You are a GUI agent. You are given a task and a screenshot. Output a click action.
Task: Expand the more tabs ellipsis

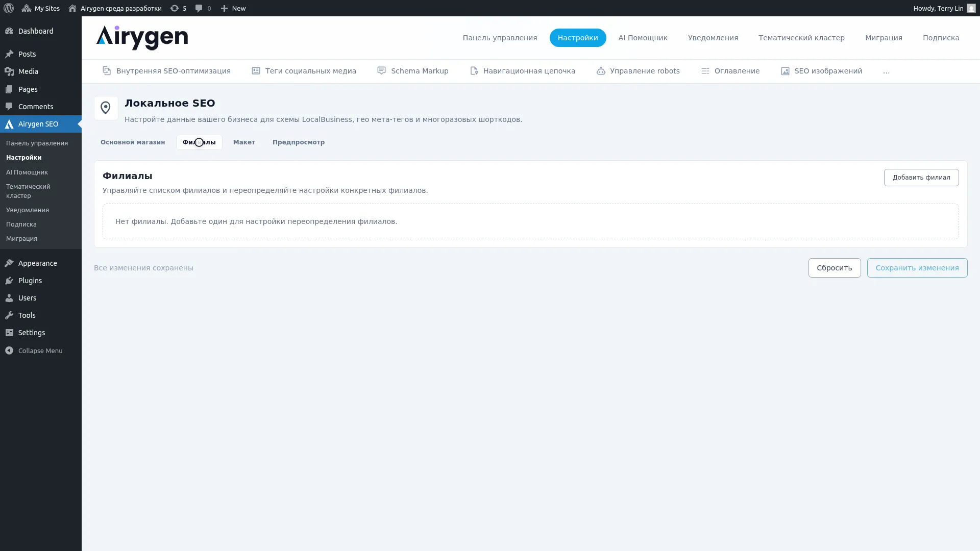[x=886, y=71]
